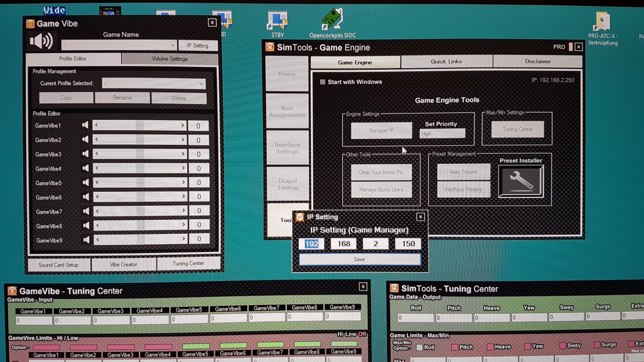
Task: Click the Manager IP button
Action: [x=381, y=131]
